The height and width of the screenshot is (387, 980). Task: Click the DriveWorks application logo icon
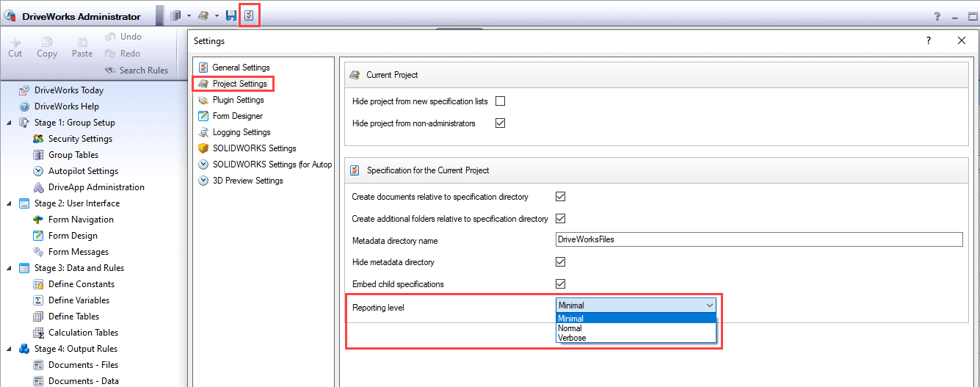(x=10, y=16)
